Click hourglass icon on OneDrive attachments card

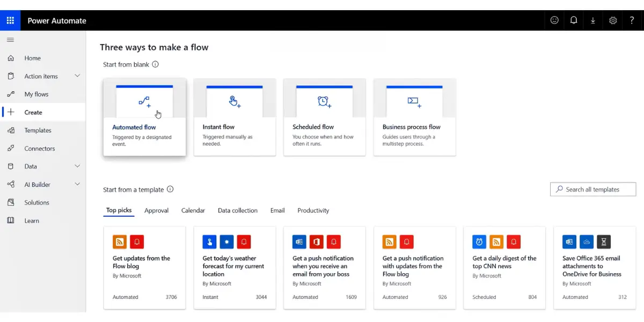tap(604, 242)
